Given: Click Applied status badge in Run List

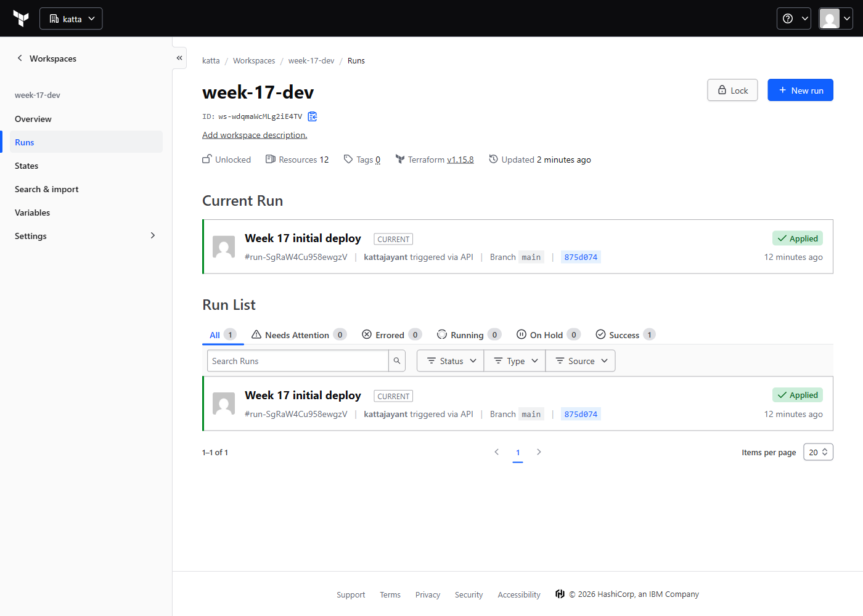Looking at the screenshot, I should [x=798, y=395].
